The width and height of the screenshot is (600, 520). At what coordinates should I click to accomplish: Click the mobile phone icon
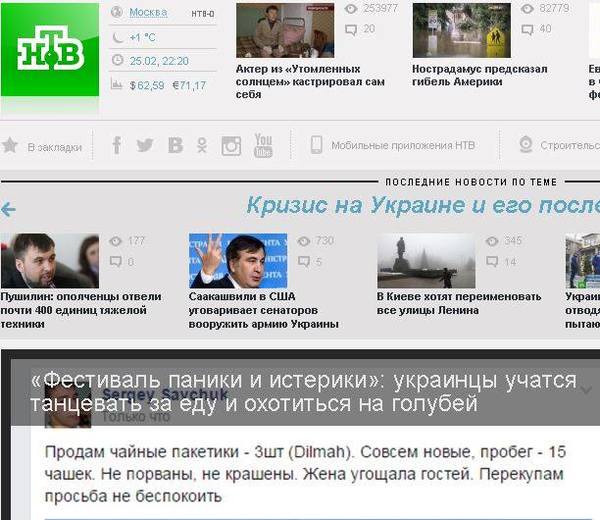click(316, 145)
